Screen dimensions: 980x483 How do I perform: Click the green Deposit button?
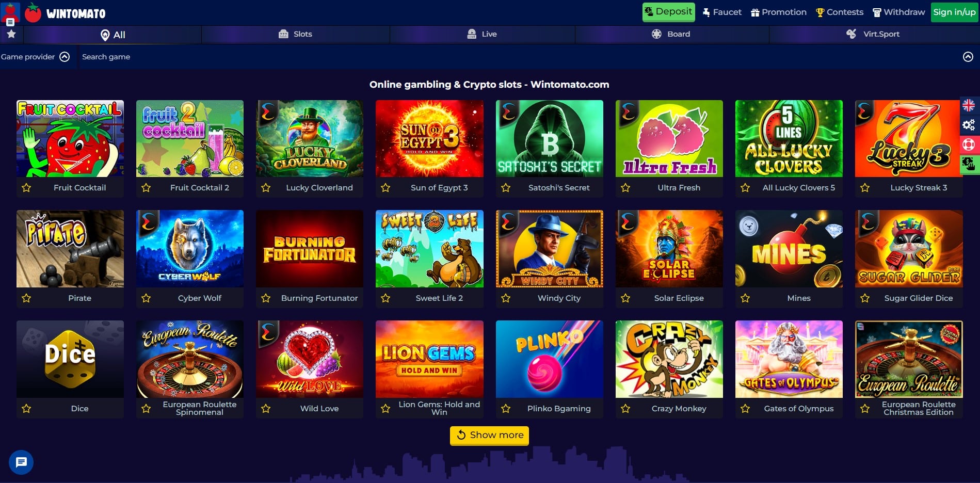pos(668,12)
